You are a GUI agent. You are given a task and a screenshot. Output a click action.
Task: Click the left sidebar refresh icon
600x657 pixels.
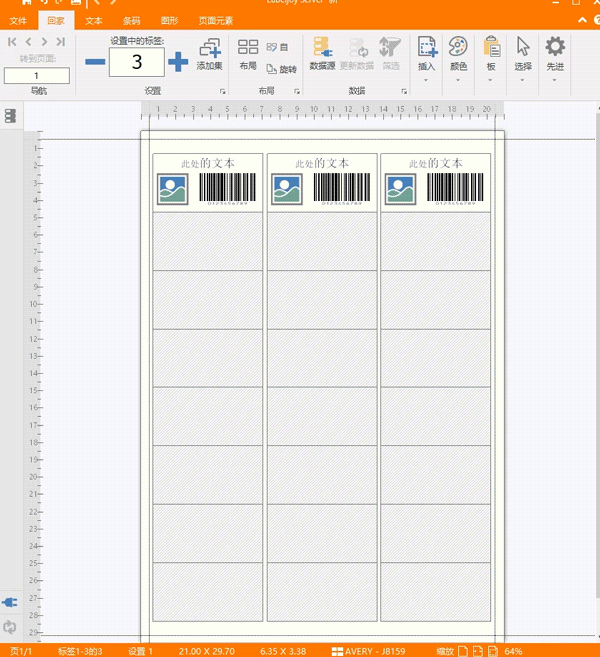tap(10, 627)
